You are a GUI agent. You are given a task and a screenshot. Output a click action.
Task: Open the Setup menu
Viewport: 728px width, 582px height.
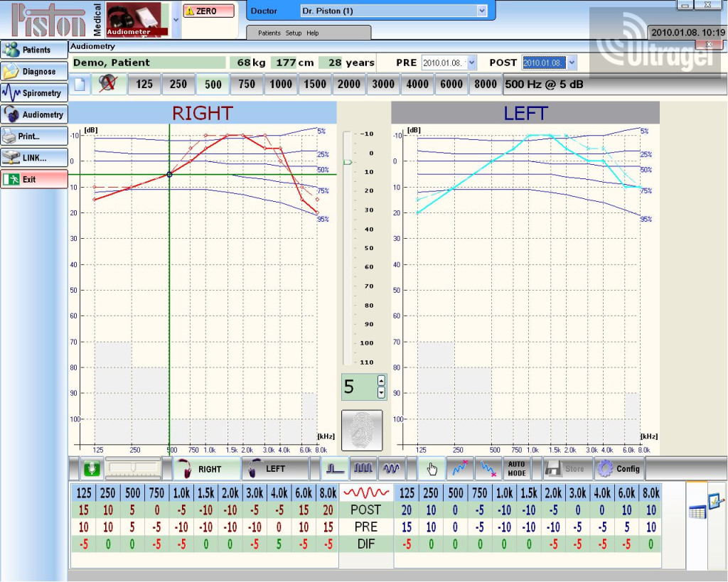point(293,33)
